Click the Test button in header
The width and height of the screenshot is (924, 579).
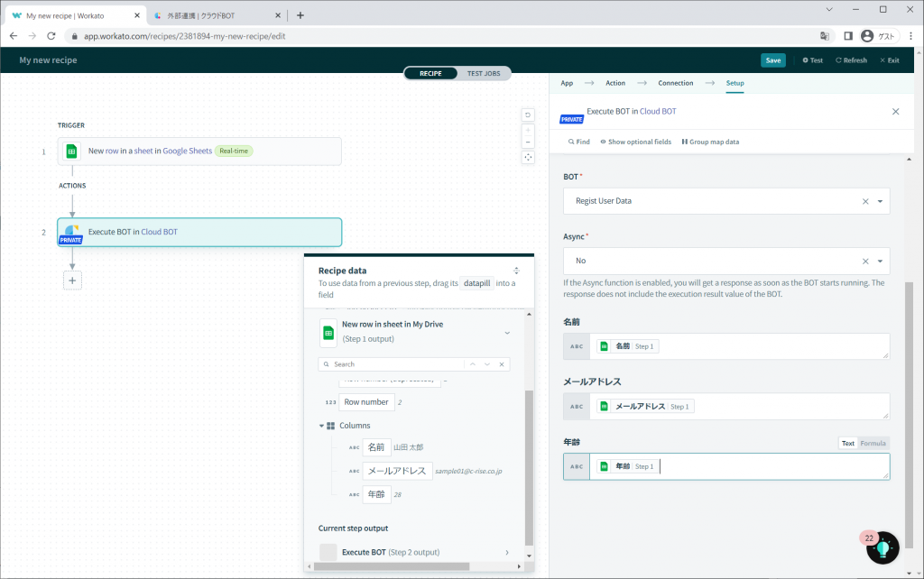[813, 60]
